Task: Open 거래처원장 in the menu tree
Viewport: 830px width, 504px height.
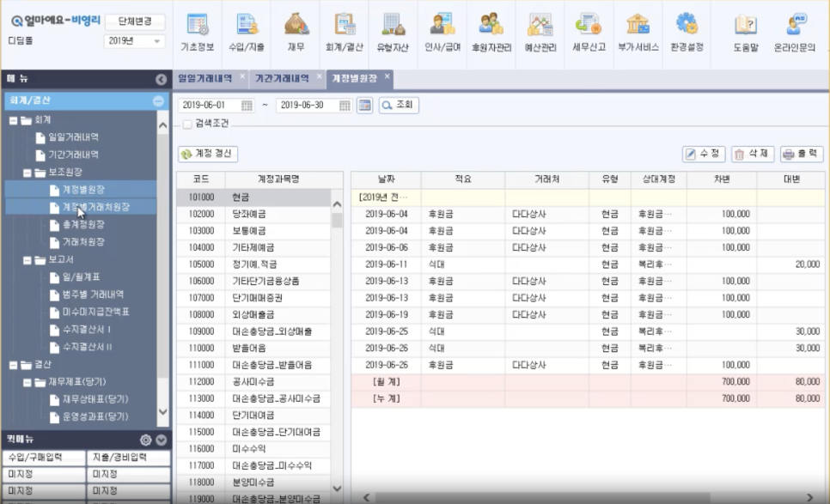Action: (83, 241)
